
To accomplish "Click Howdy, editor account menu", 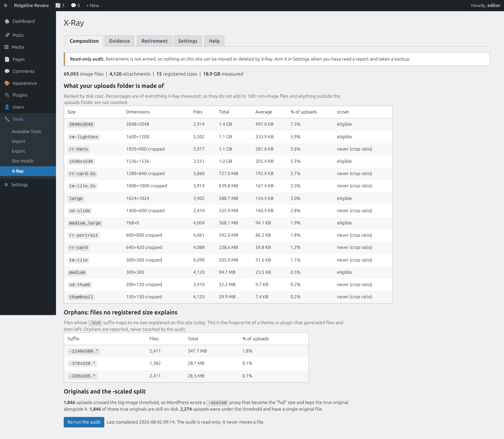I will coord(485,5).
